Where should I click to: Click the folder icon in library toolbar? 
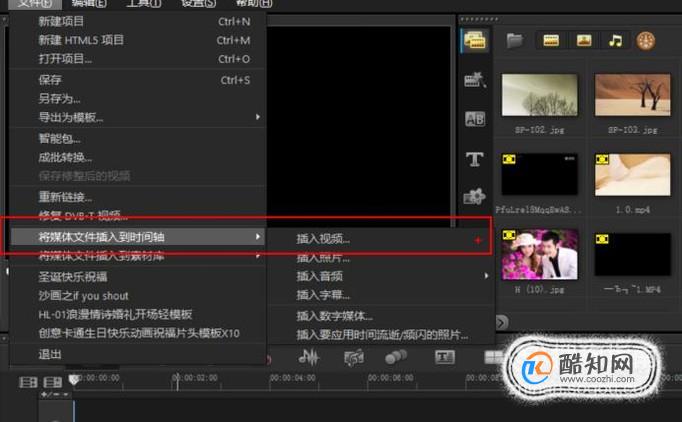(514, 41)
